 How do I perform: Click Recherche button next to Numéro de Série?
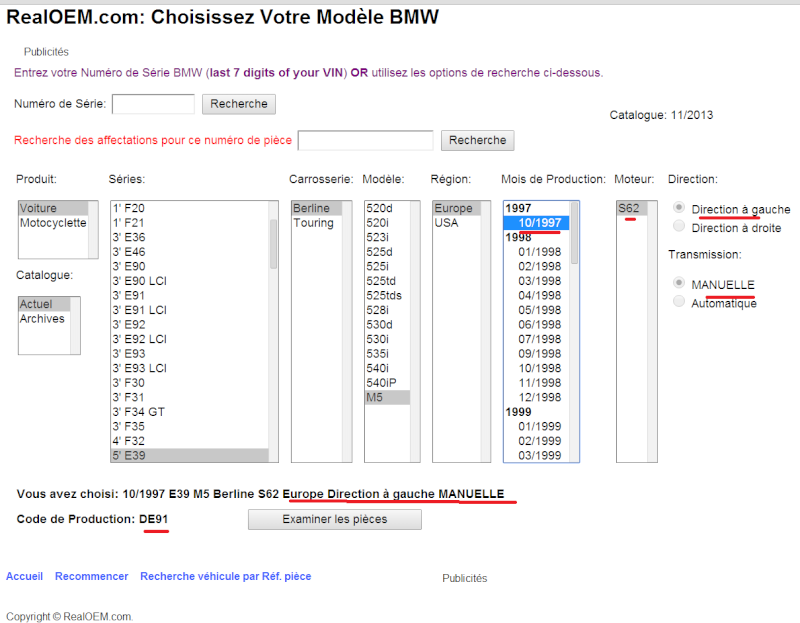tap(239, 104)
